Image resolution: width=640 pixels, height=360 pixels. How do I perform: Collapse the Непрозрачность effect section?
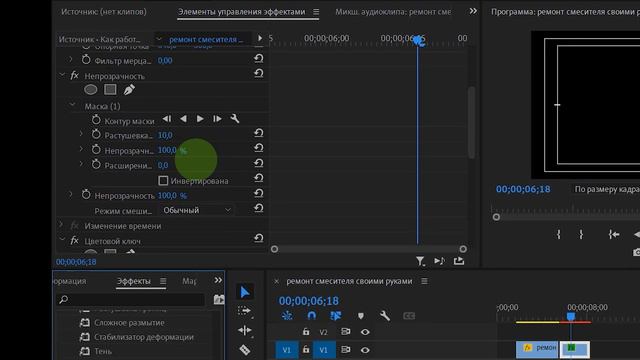click(x=62, y=75)
